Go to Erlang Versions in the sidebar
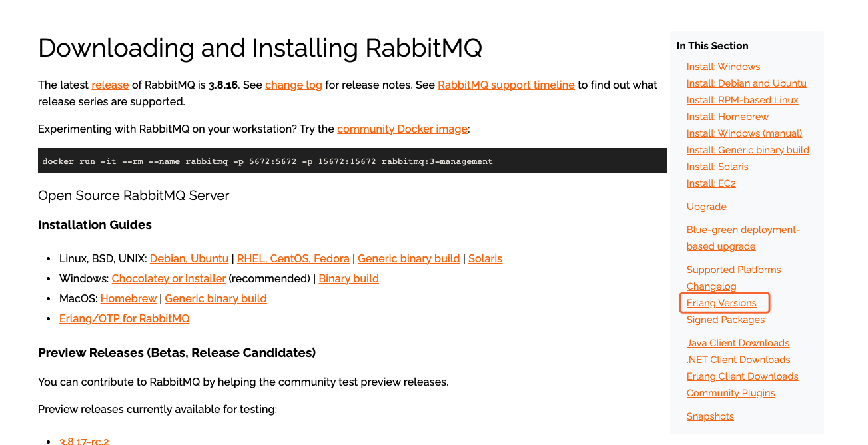This screenshot has width=868, height=445. coord(721,303)
